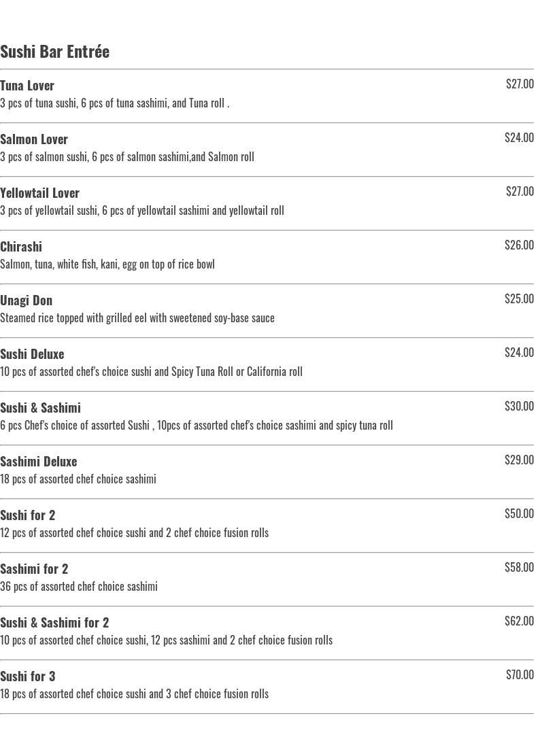Select the $62.00 price label
Viewport: 534px width, 756px height.
(x=519, y=621)
